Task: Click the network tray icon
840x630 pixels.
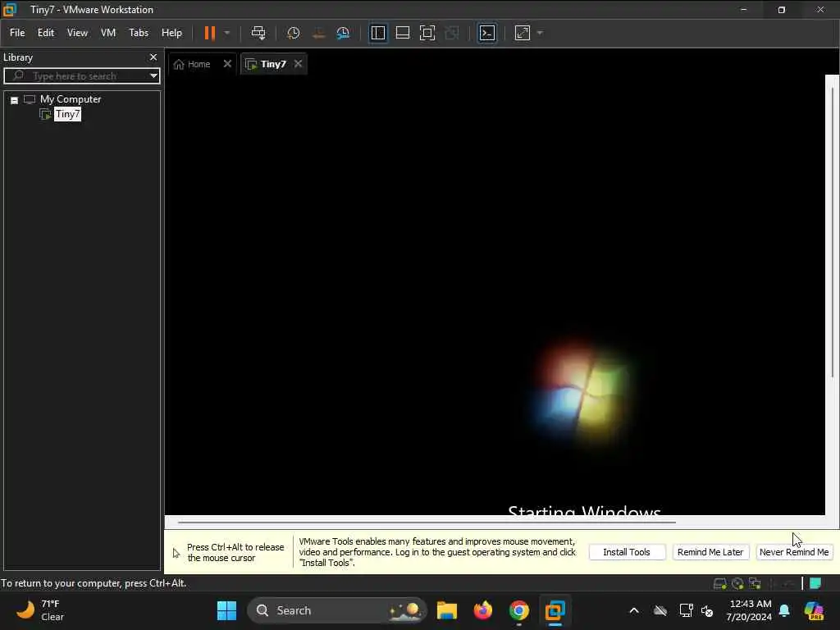Action: pyautogui.click(x=686, y=610)
